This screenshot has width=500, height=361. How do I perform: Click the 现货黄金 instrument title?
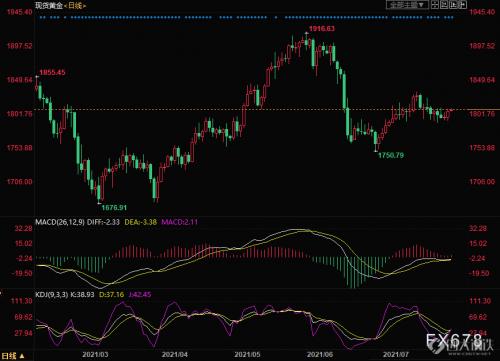tap(49, 6)
